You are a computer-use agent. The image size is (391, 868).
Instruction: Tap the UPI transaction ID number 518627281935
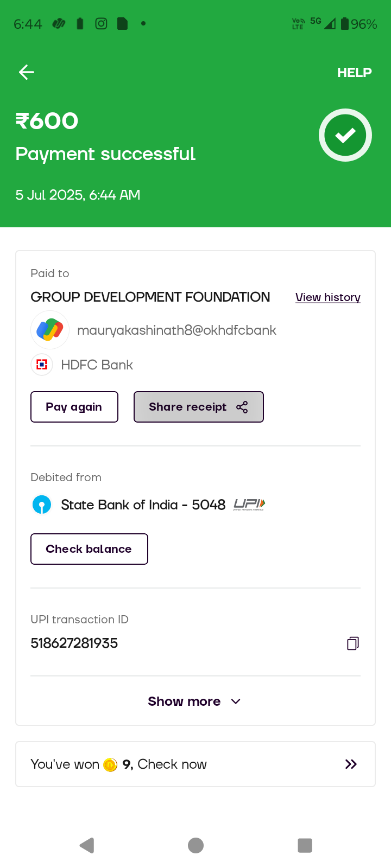tap(74, 643)
